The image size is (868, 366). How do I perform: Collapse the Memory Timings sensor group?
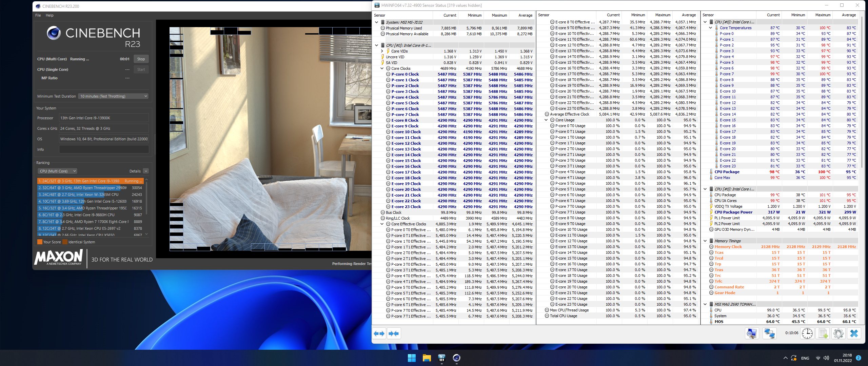705,241
